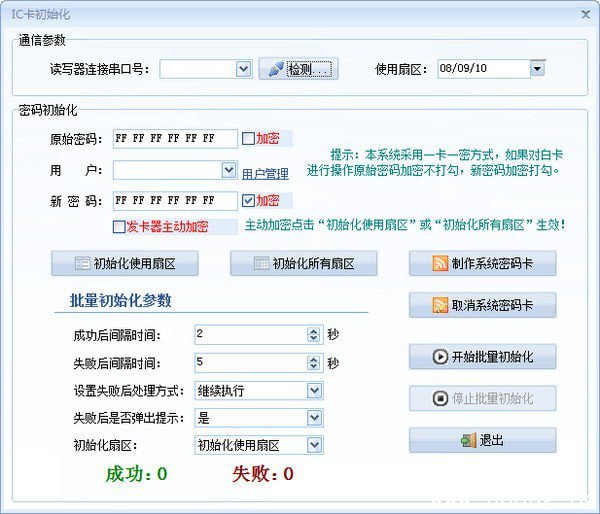Click 初始化所有扇区 button

[304, 263]
